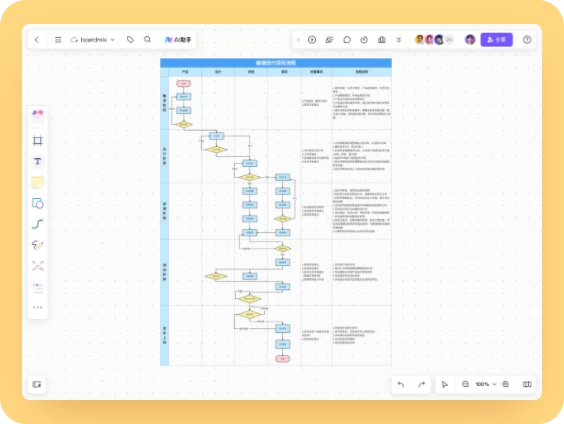Open the voting chart icon

(x=382, y=40)
